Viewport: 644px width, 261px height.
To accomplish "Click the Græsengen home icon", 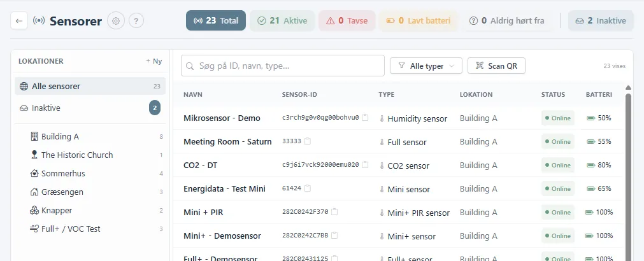I will (34, 192).
